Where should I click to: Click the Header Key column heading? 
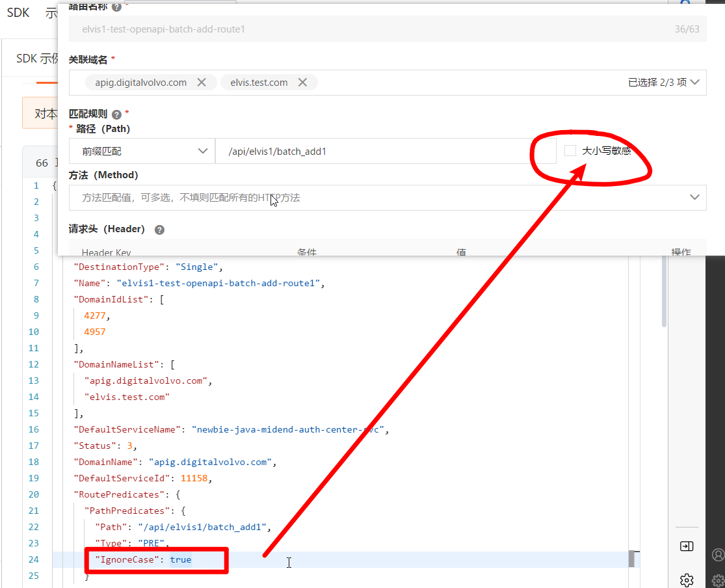[x=107, y=252]
